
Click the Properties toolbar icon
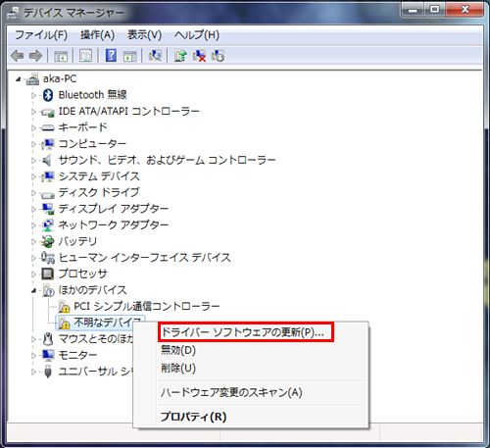85,56
